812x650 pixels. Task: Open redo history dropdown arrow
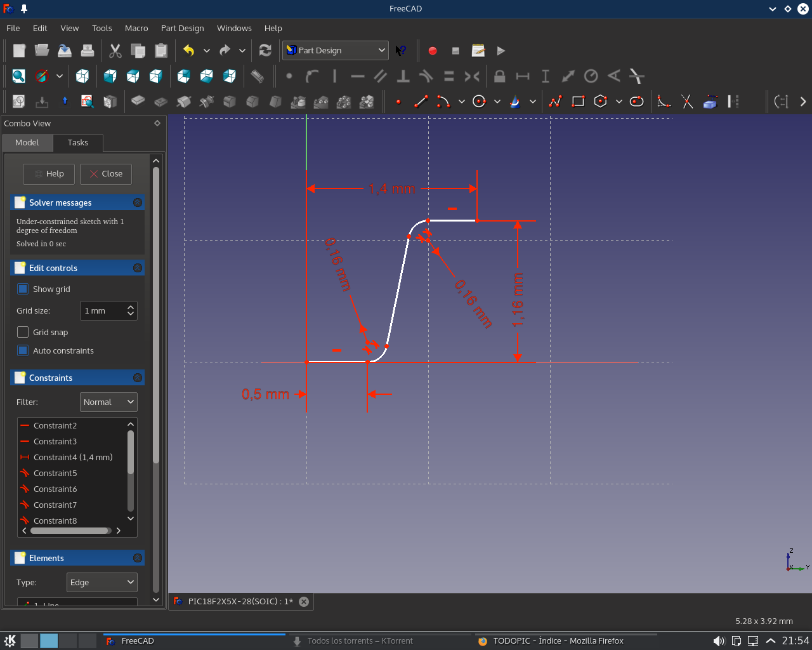tap(242, 51)
